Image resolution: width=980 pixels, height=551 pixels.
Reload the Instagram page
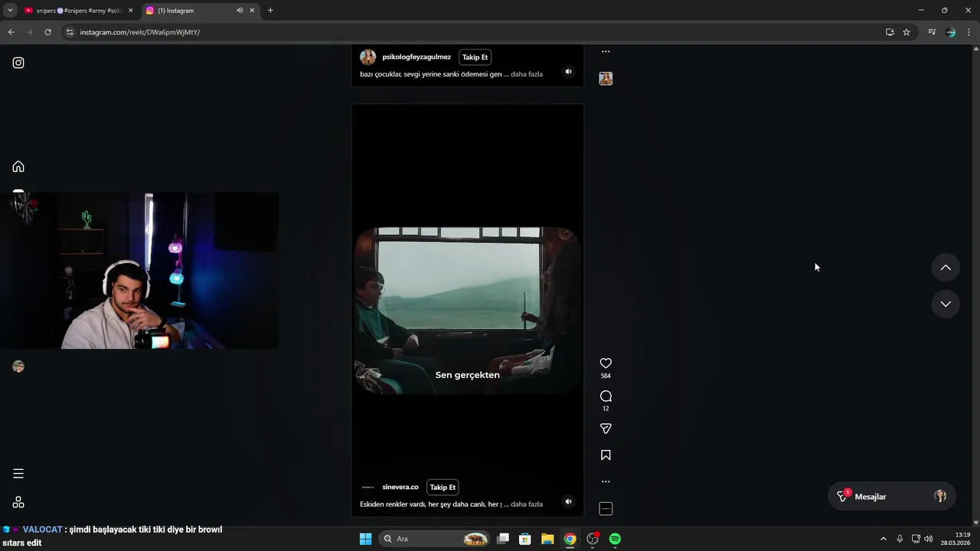[47, 32]
